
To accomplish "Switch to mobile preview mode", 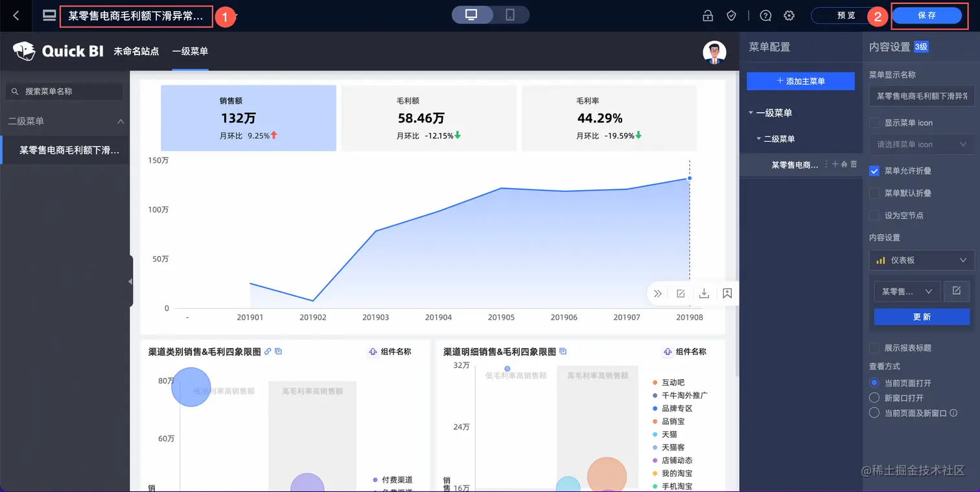I will click(510, 15).
